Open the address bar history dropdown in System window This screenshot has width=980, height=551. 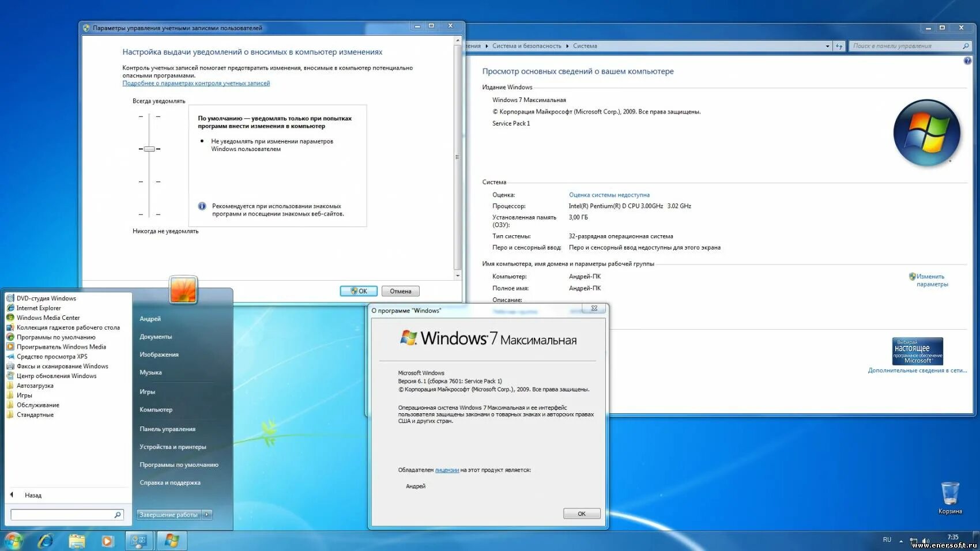[828, 46]
